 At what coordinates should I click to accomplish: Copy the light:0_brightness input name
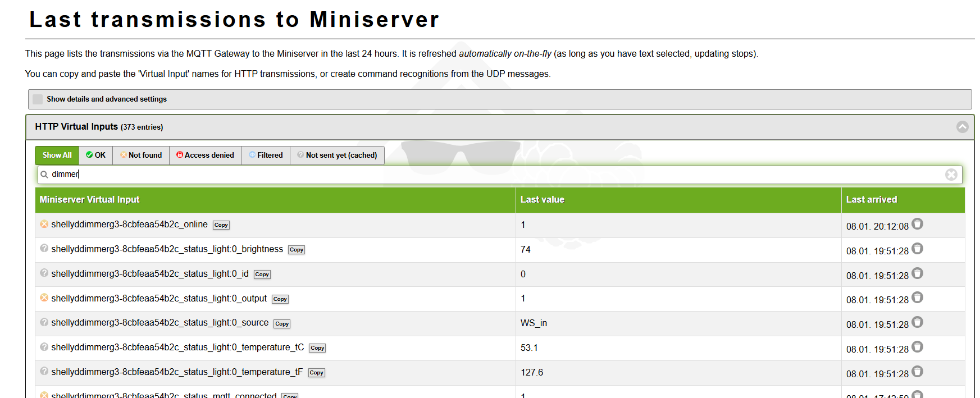[297, 250]
